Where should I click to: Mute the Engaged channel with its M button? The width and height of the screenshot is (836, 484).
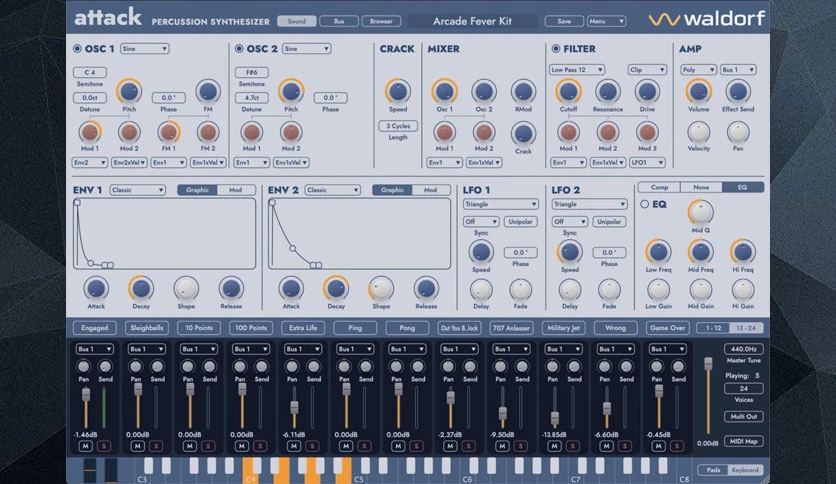(85, 446)
